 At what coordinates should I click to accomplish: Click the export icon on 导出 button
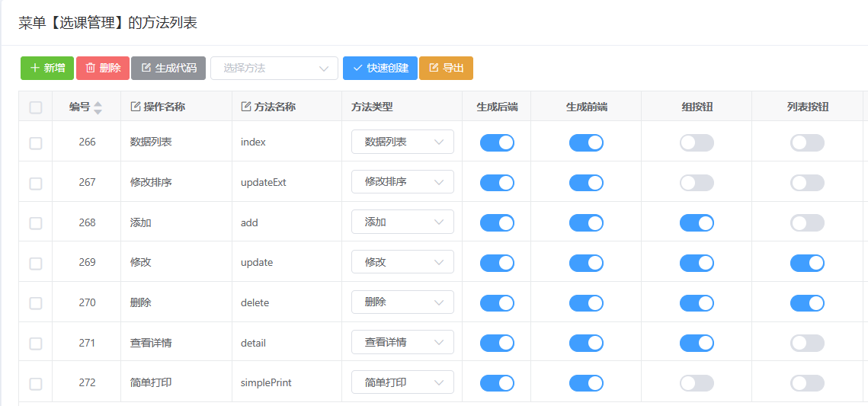[434, 68]
